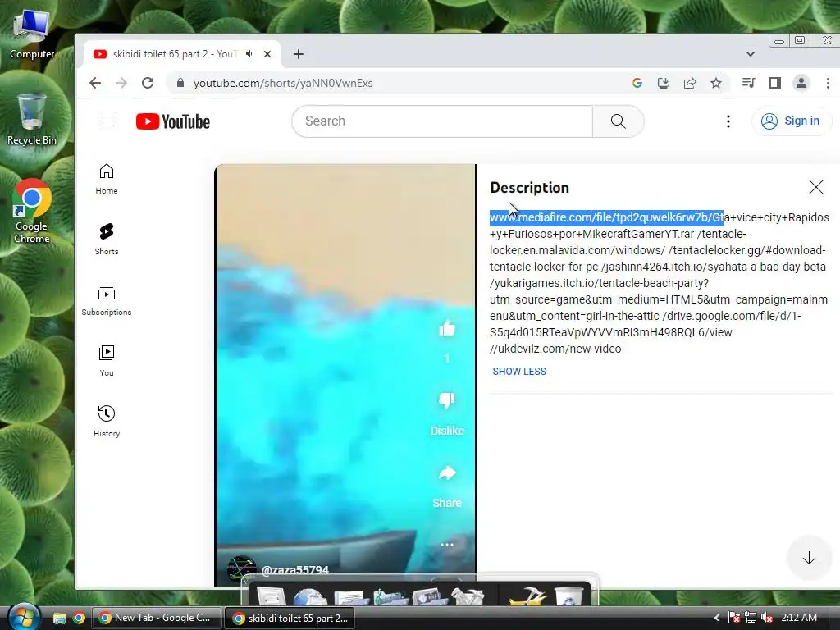This screenshot has width=840, height=630.
Task: Open Action Center flag tray icon
Action: [734, 618]
